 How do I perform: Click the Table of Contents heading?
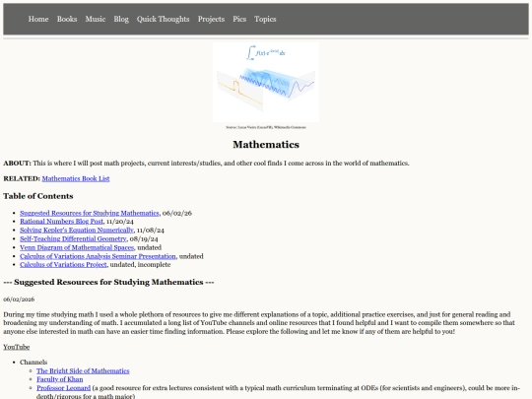tap(38, 196)
